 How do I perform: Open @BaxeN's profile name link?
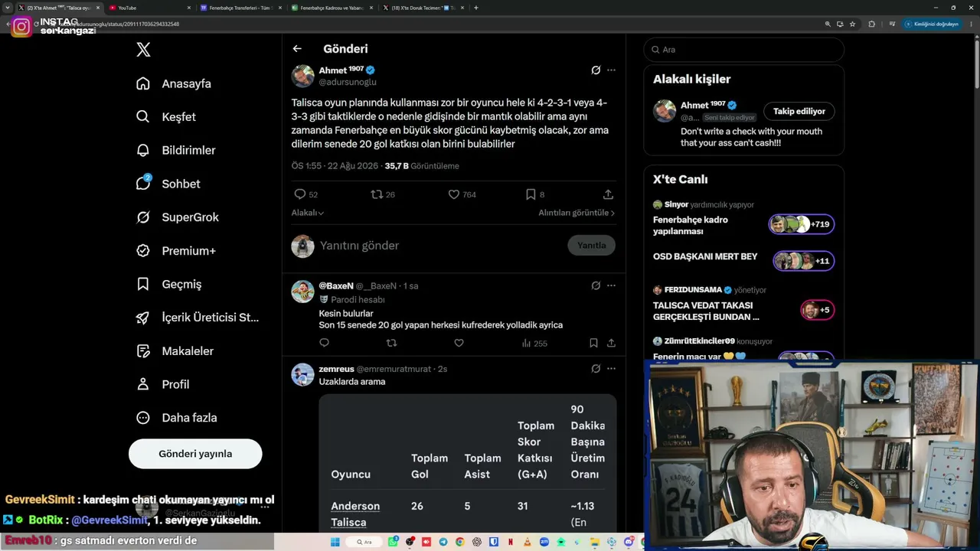[x=336, y=286]
